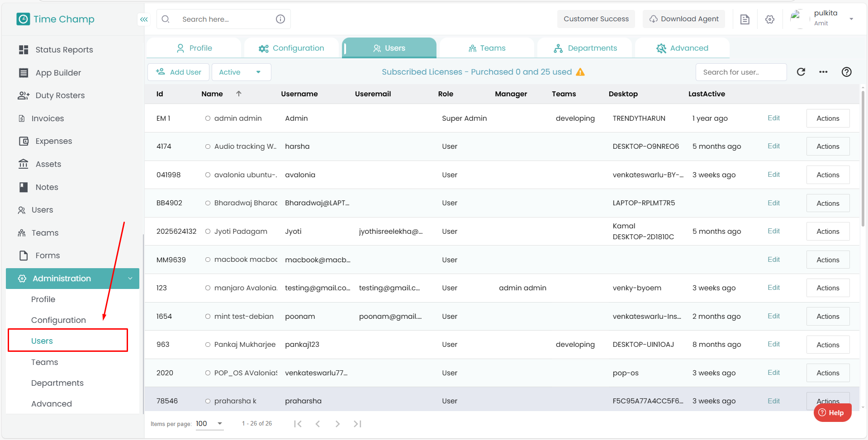The height and width of the screenshot is (440, 868).
Task: Open search info icon
Action: 280,19
